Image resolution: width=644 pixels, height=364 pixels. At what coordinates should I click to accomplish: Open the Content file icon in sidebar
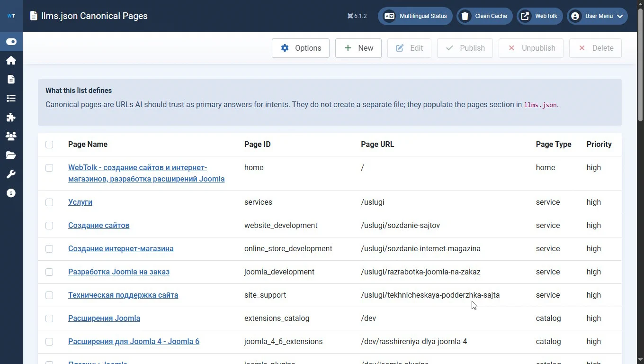(11, 80)
